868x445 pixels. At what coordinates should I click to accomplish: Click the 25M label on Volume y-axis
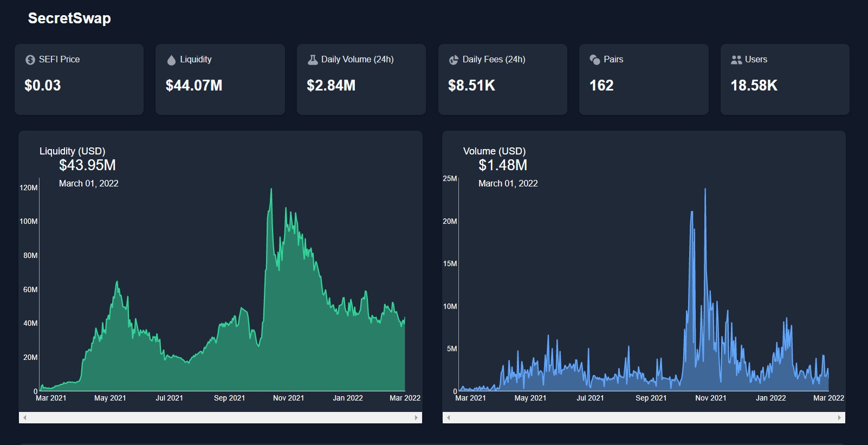coord(450,178)
